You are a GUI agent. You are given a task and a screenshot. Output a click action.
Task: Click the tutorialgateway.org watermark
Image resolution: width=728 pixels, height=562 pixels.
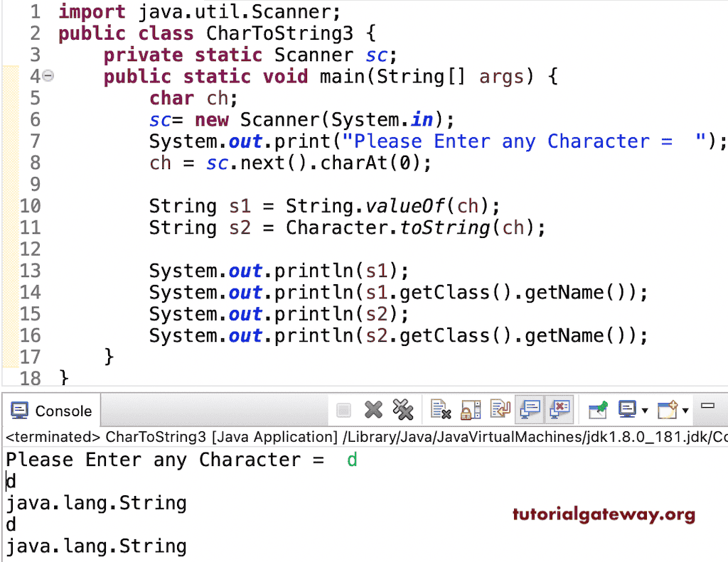604,514
